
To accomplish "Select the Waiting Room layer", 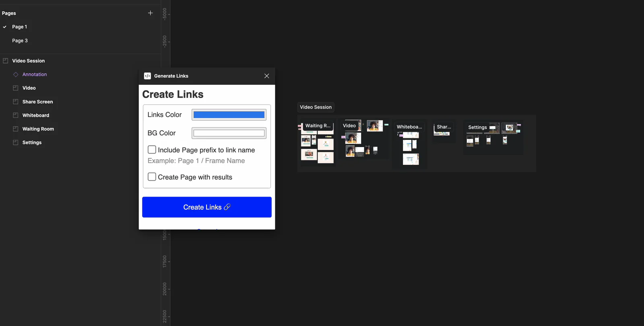I will [x=38, y=129].
